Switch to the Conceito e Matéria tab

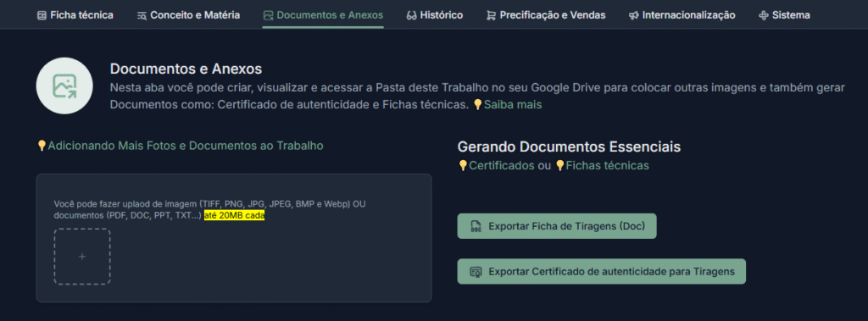(x=188, y=15)
